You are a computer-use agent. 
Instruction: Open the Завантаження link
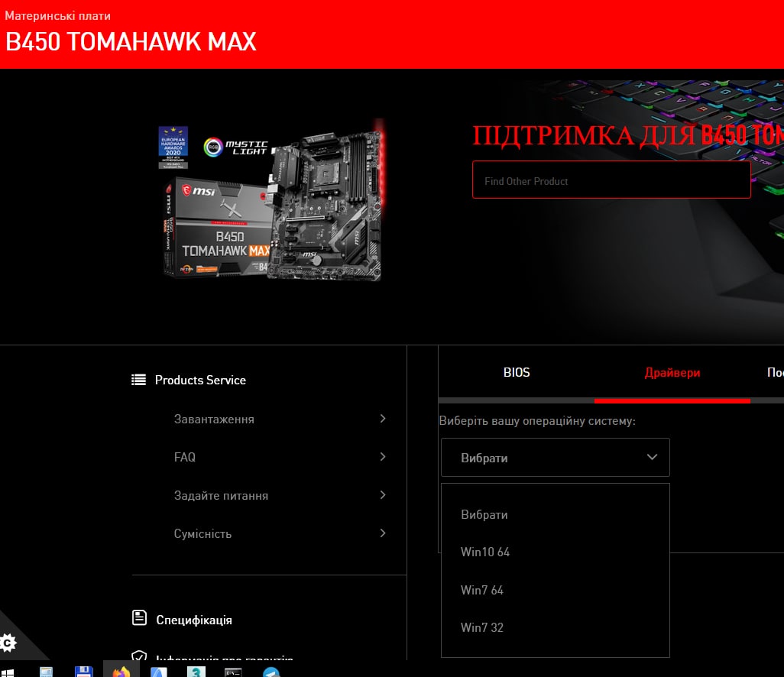(x=214, y=419)
